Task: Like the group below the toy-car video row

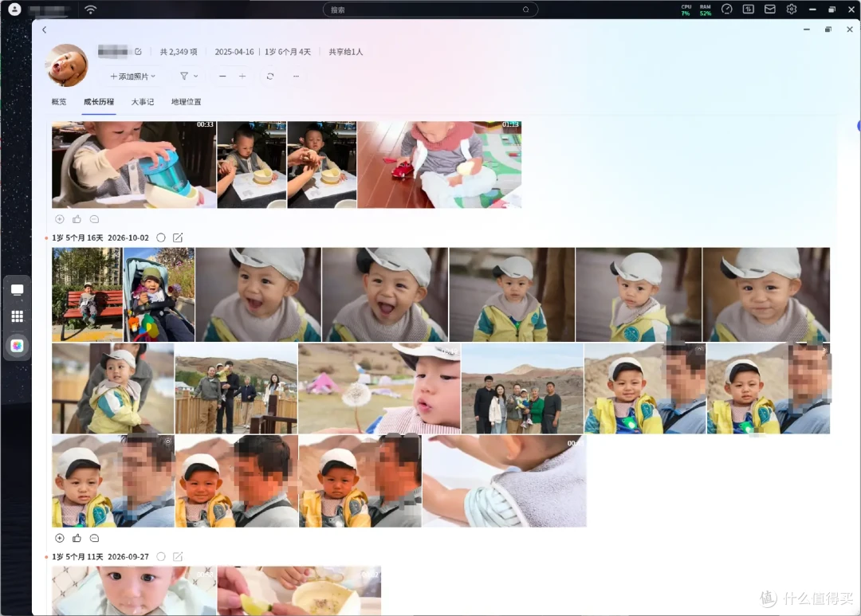Action: click(x=77, y=219)
